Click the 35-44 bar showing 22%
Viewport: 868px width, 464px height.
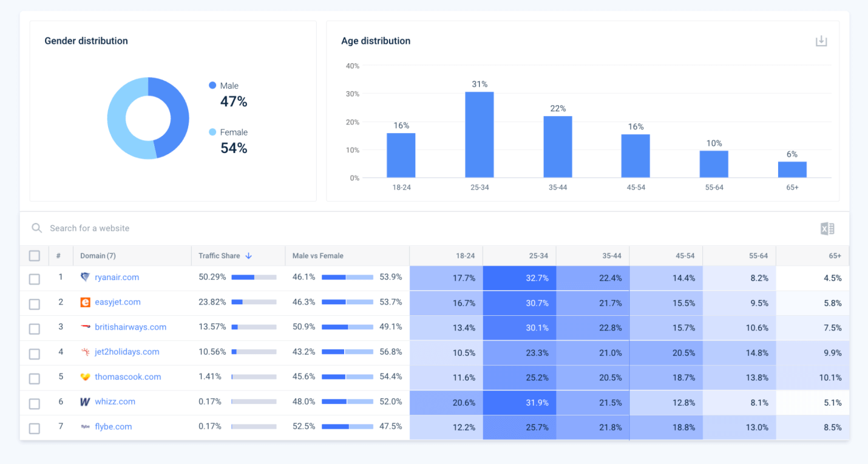pos(558,147)
